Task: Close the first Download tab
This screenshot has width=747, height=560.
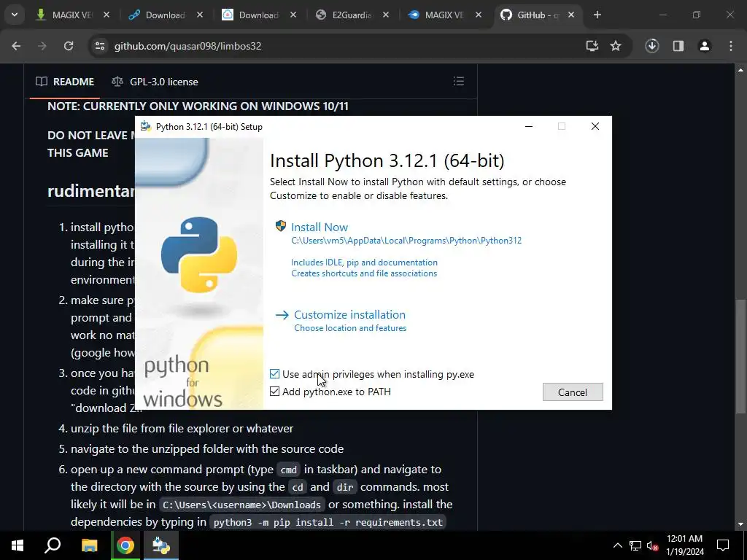Action: coord(200,15)
